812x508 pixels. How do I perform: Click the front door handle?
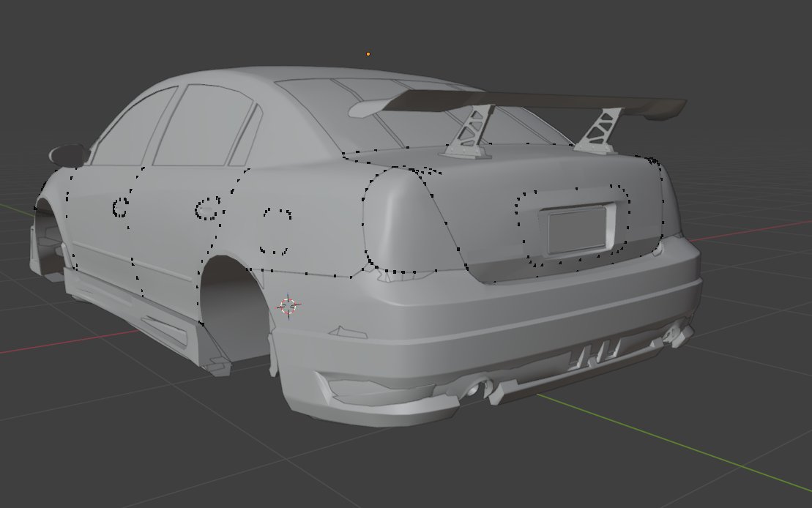[122, 207]
